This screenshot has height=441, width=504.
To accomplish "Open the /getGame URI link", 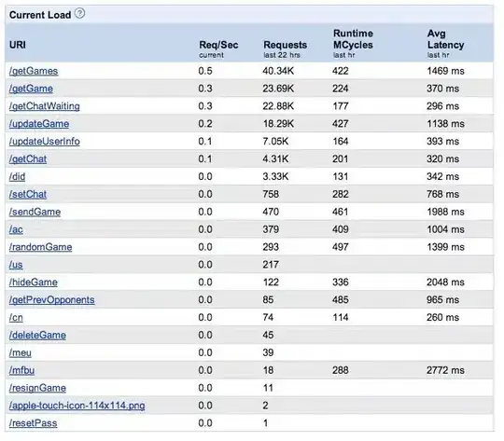I will [31, 89].
